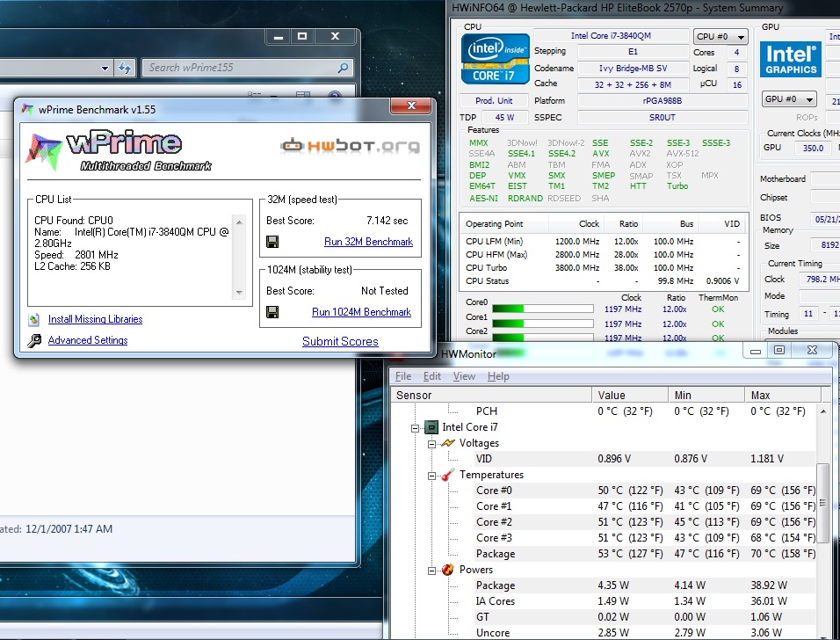Click the CPU List scroll up arrow

(240, 222)
